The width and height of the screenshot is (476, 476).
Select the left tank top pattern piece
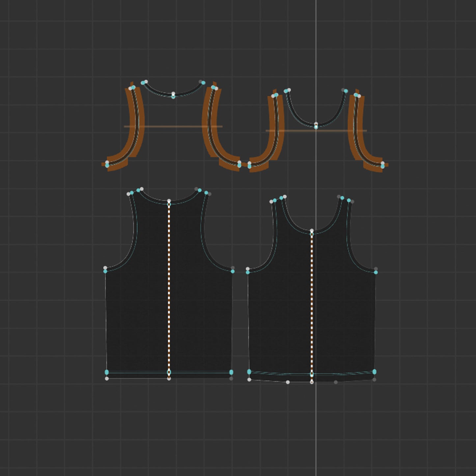[138, 313]
